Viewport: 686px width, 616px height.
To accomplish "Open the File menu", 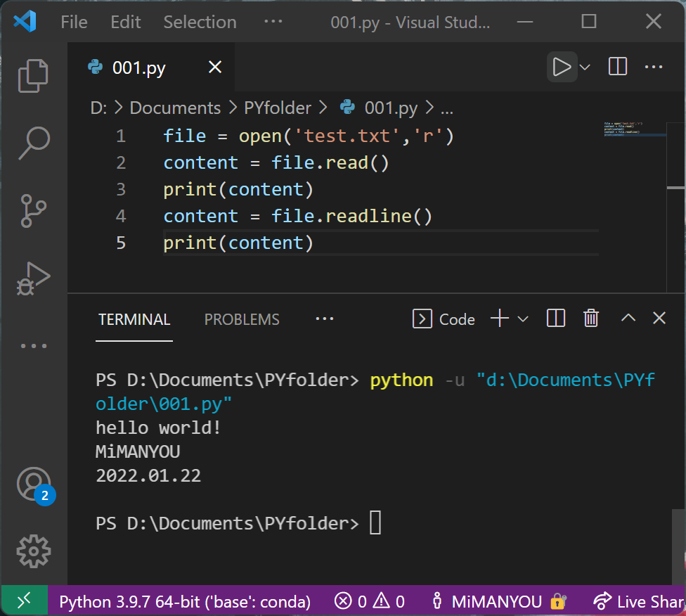I will pos(74,22).
